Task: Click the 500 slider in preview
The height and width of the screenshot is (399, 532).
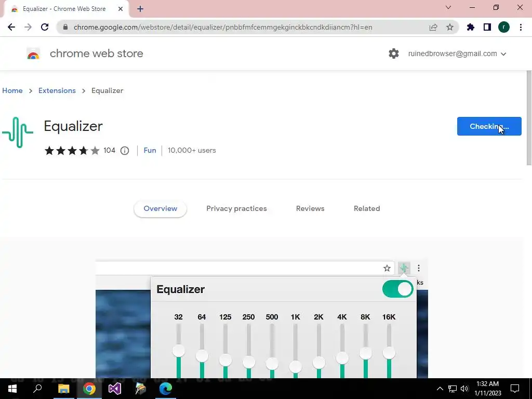Action: coord(272,364)
